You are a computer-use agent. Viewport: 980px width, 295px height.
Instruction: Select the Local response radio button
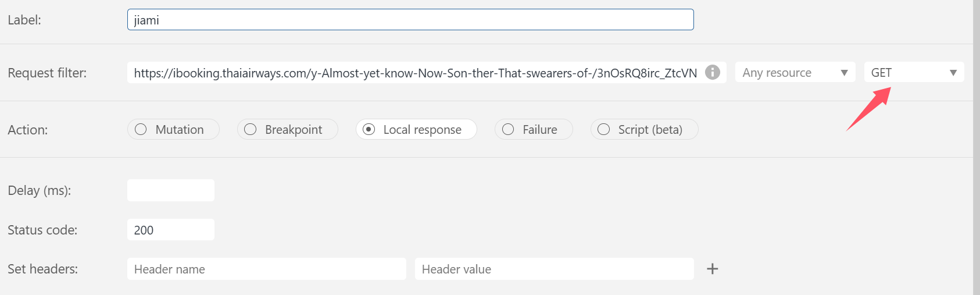click(x=369, y=129)
